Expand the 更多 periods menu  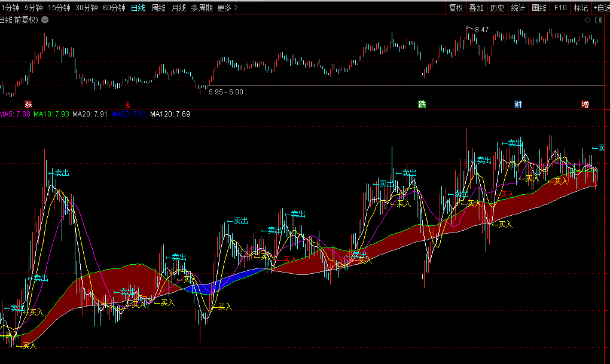[227, 8]
